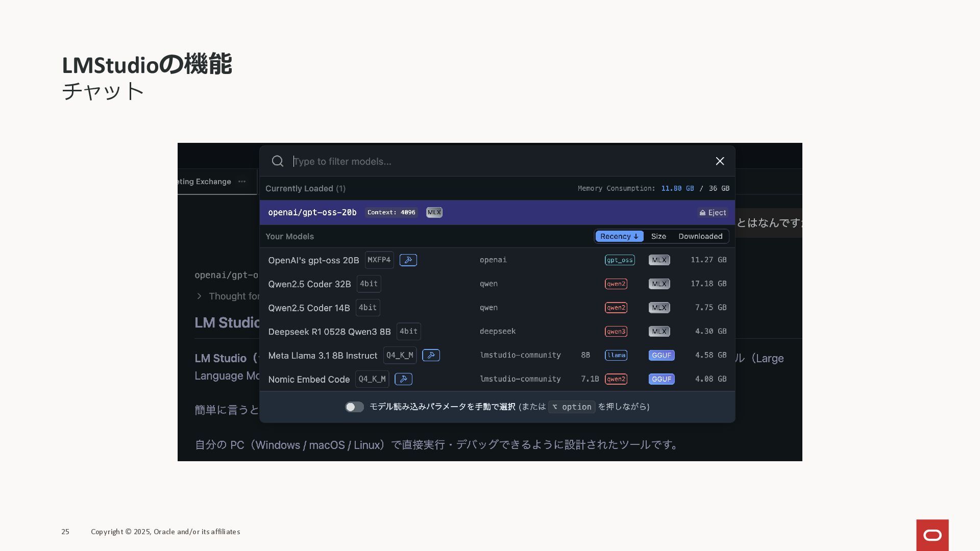Sort models by Size
The image size is (980, 551).
[658, 236]
